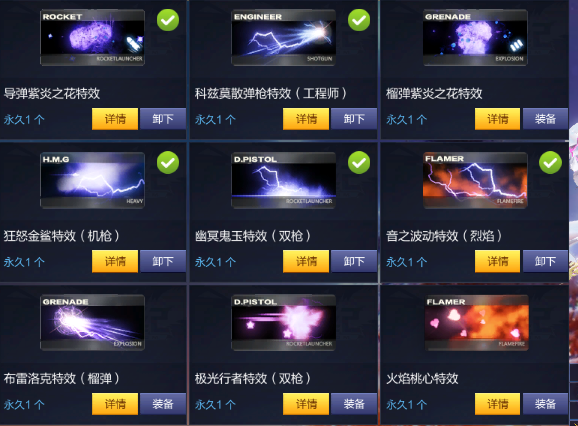578x426 pixels.
Task: Unequip 狂怒金鲨特效 with 卸下
Action: (163, 261)
